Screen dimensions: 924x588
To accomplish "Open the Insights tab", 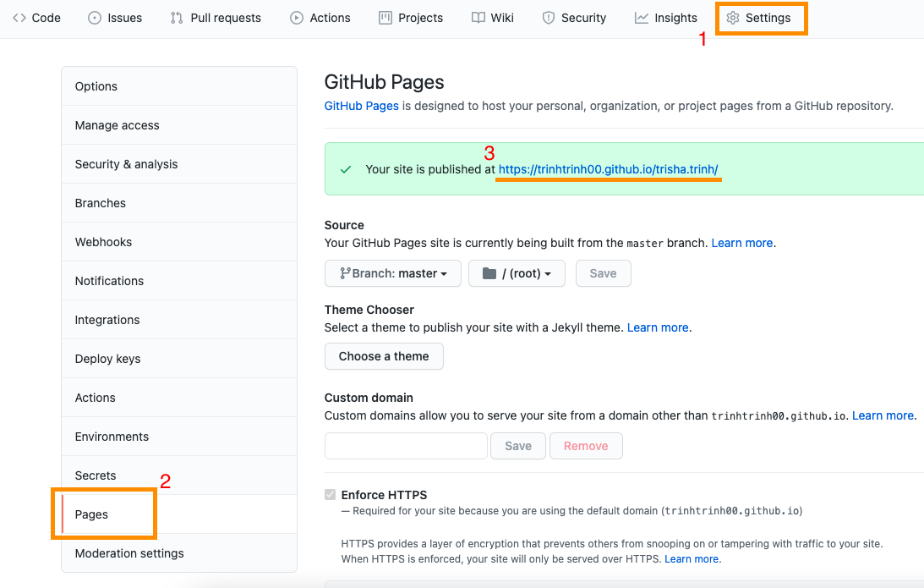I will point(666,18).
